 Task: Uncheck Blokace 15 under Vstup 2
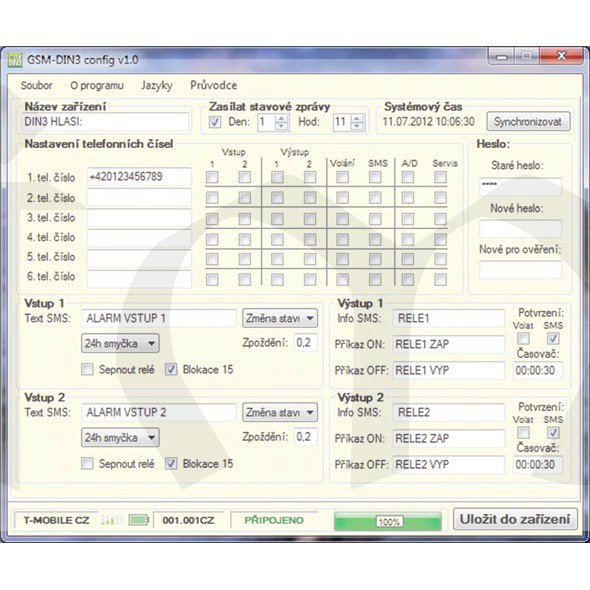coord(171,463)
